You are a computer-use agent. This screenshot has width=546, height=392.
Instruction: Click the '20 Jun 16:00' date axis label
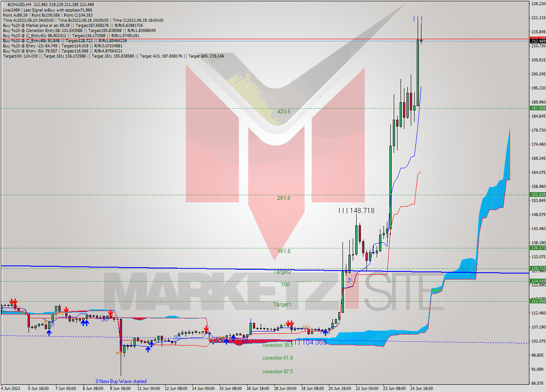point(340,389)
